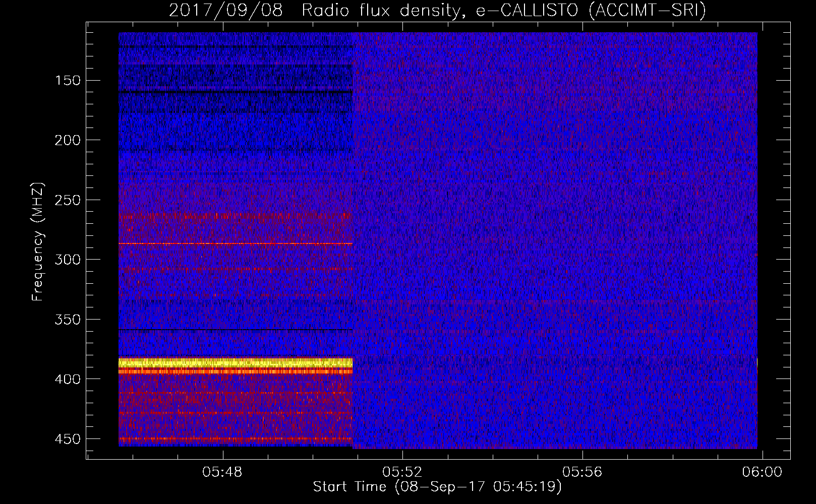The width and height of the screenshot is (816, 504).
Task: Click the 05:56 time tick label
Action: tap(582, 472)
